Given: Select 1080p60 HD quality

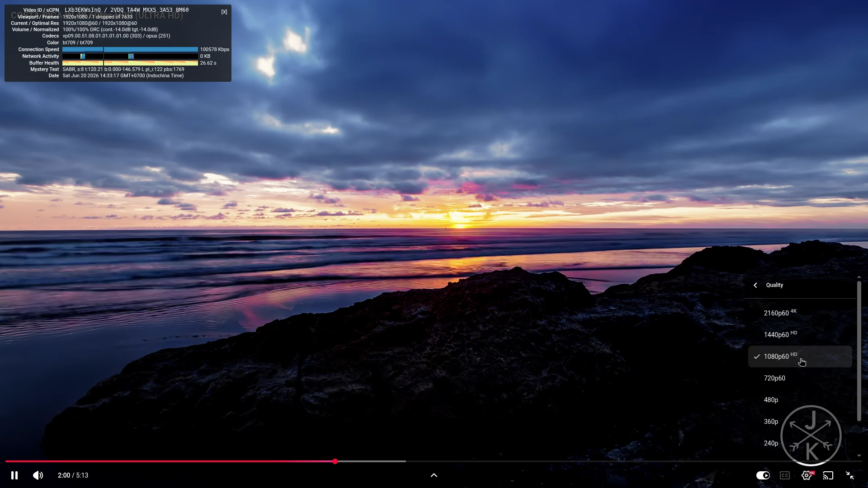Looking at the screenshot, I should tap(800, 357).
